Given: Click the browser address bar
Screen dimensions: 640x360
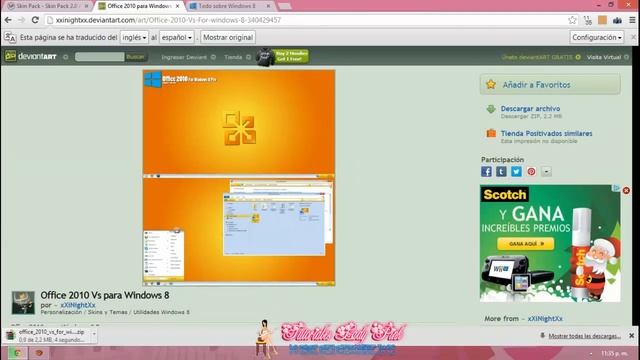Looking at the screenshot, I should tap(307, 20).
